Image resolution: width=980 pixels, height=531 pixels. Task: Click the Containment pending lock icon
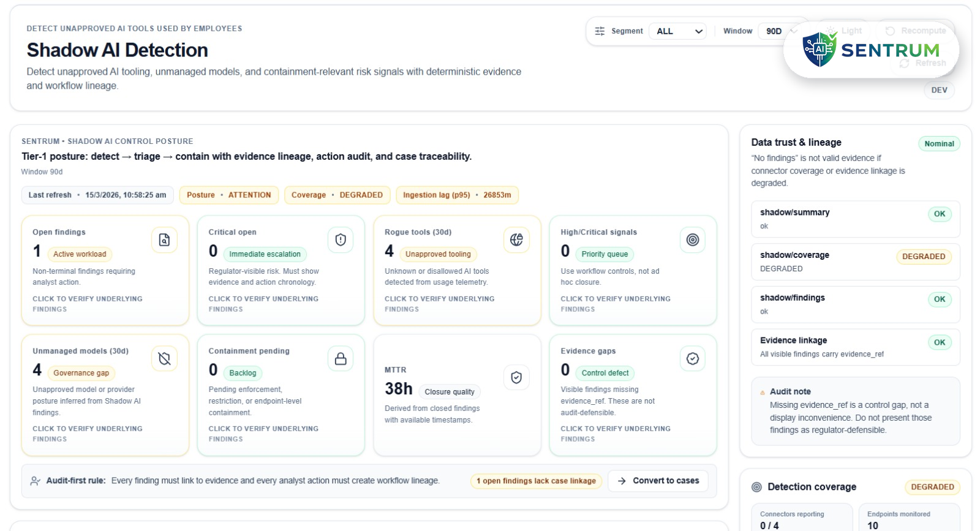341,359
